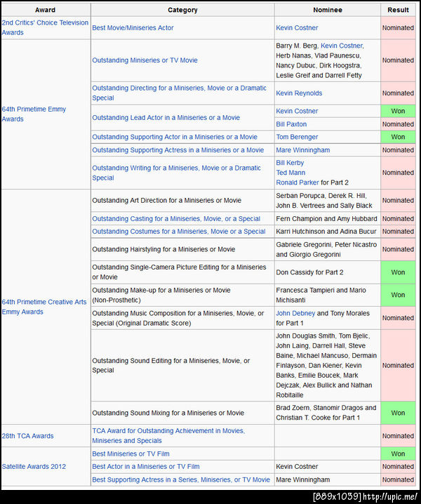Click Fern Champion and Amy Hubbard cell
Screen dimensions: 421x504
pos(328,218)
